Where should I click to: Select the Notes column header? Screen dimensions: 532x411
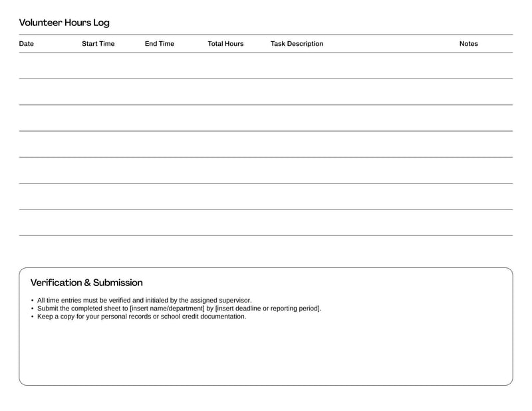point(469,43)
